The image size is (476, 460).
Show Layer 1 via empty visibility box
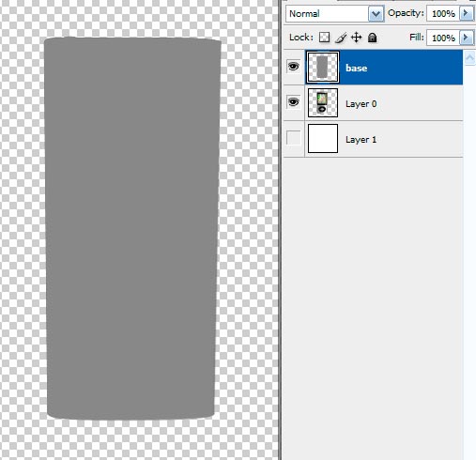(293, 138)
